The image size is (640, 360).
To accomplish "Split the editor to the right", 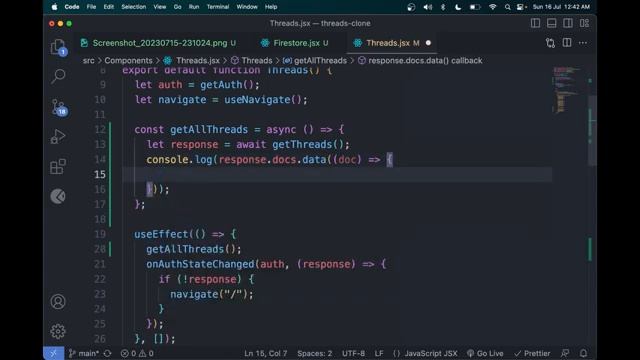I will (x=567, y=42).
